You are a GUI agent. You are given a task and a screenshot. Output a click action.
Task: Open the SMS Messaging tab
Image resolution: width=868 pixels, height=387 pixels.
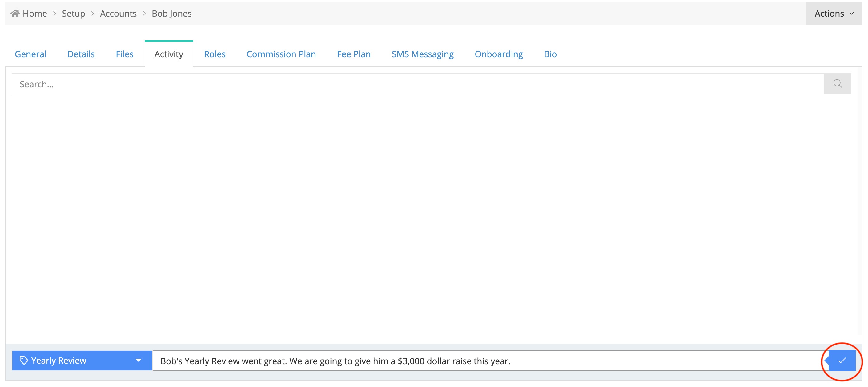click(422, 54)
